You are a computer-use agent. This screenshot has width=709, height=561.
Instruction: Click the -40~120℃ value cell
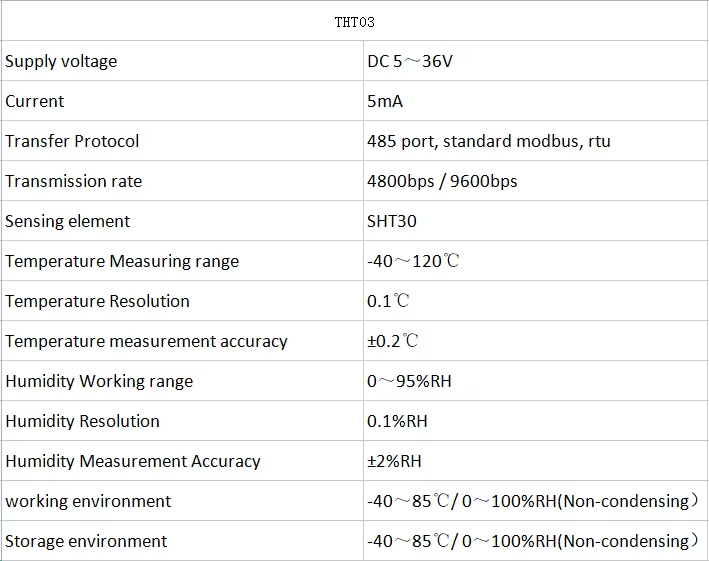click(413, 261)
